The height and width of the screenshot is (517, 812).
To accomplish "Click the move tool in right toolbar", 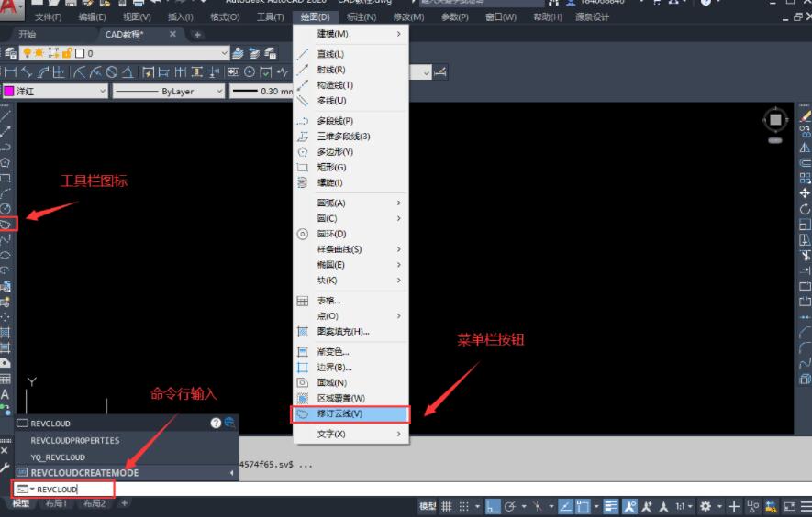I will [x=805, y=193].
